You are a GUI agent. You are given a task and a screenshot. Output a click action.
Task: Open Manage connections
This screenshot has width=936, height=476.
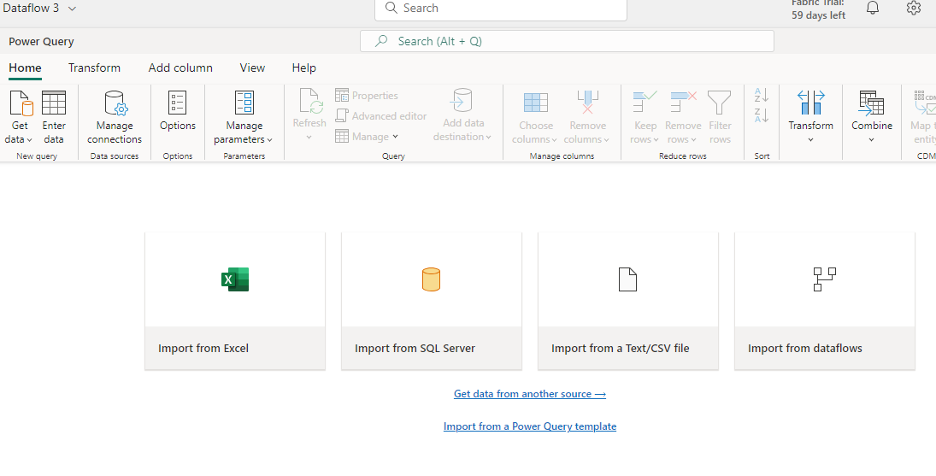pos(114,118)
